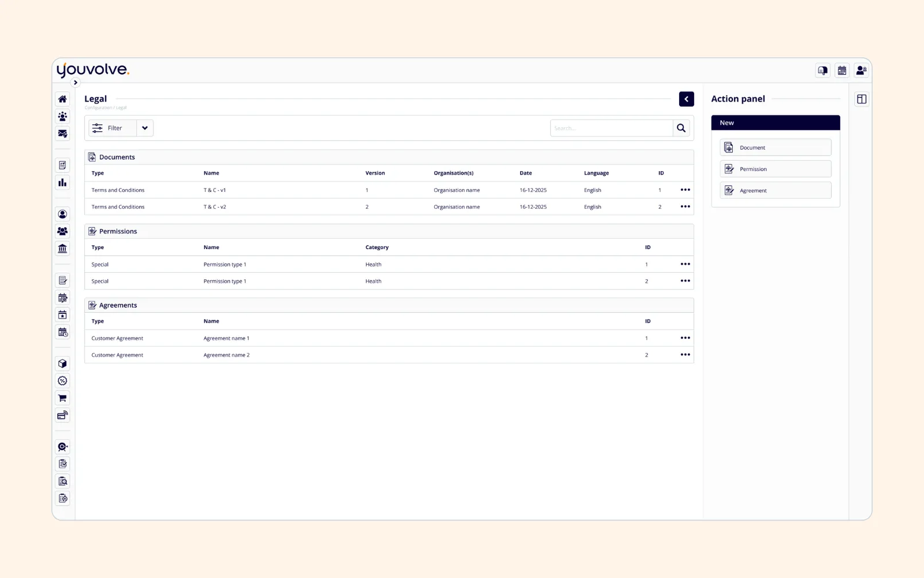924x578 pixels.
Task: Click the youvolve logo
Action: tap(93, 70)
